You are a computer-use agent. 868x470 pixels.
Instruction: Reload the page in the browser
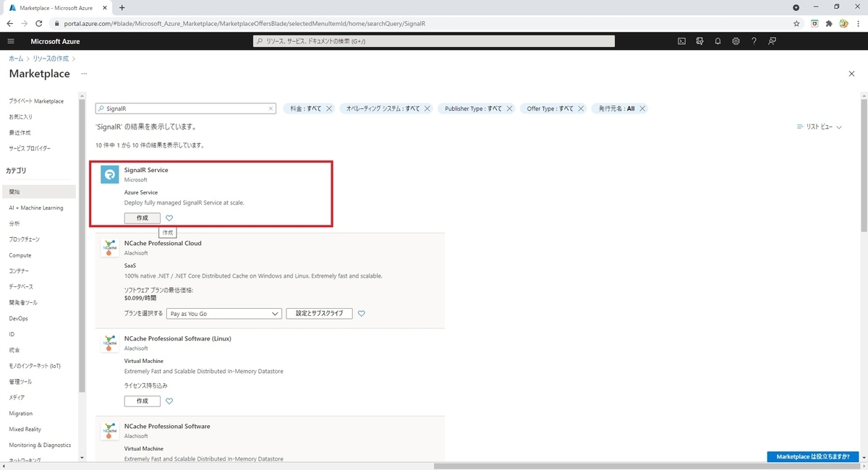point(38,23)
